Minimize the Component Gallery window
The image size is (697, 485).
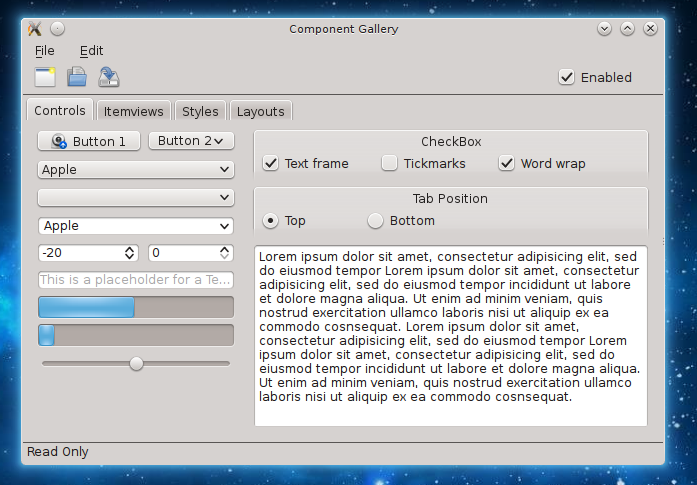(x=604, y=28)
